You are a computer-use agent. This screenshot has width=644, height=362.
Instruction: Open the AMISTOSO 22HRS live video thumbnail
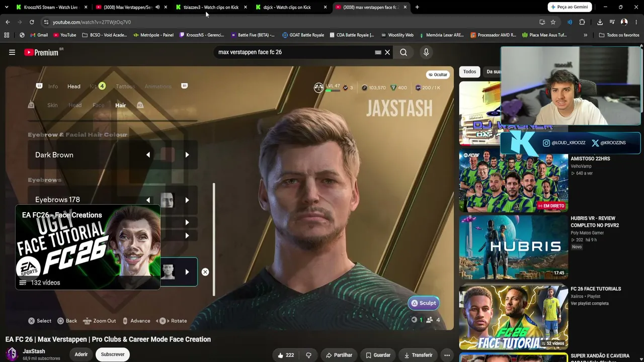(x=514, y=180)
